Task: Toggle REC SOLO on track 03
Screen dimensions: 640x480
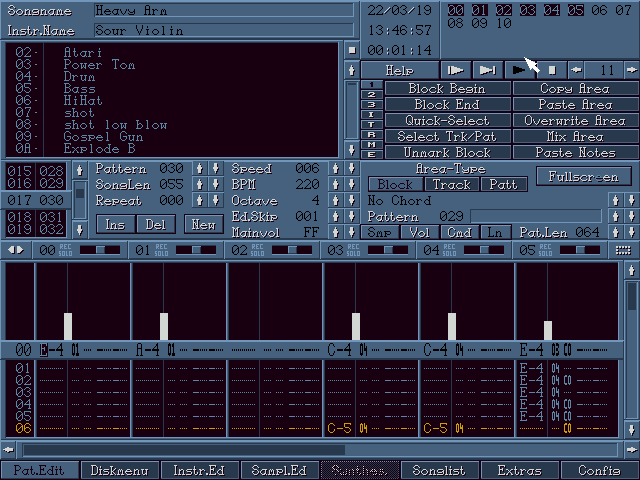Action: coord(353,250)
